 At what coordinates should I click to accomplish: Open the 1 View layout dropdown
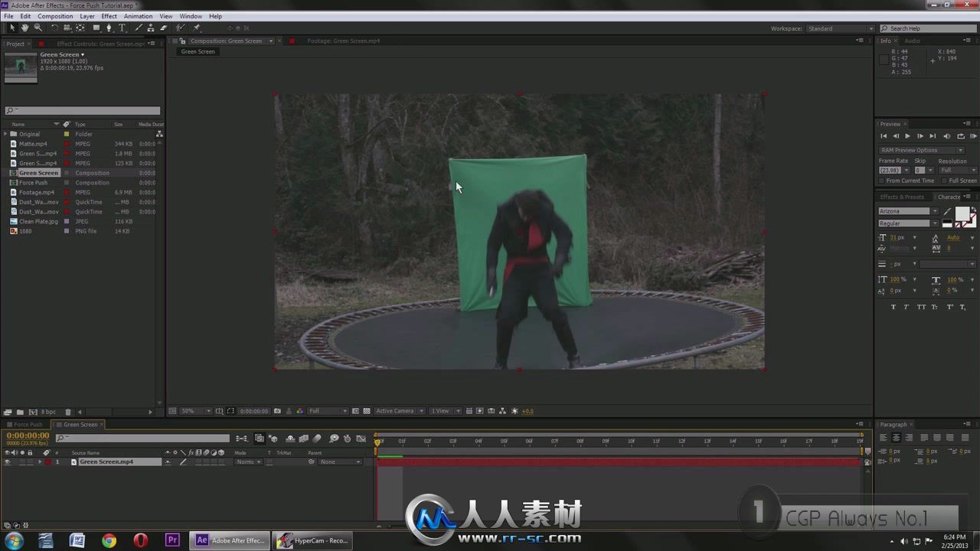[445, 411]
